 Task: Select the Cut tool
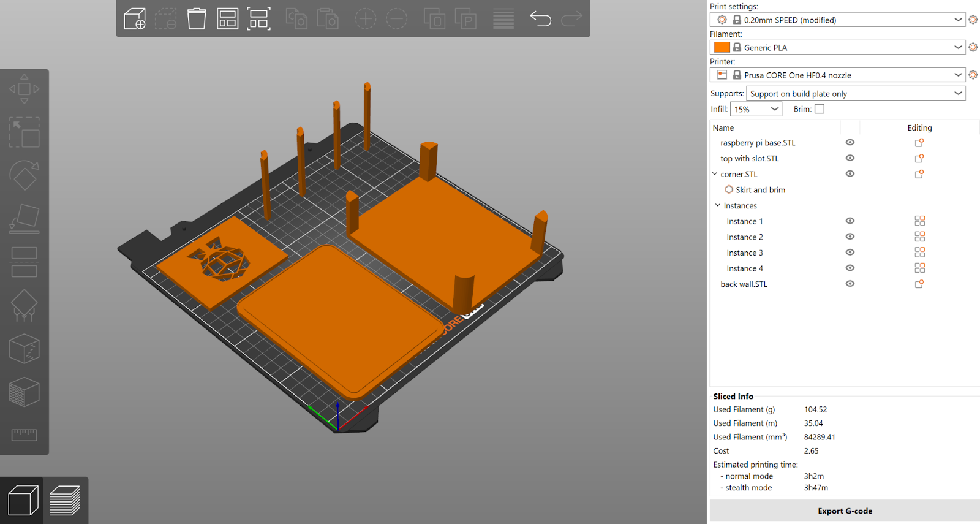[x=24, y=262]
